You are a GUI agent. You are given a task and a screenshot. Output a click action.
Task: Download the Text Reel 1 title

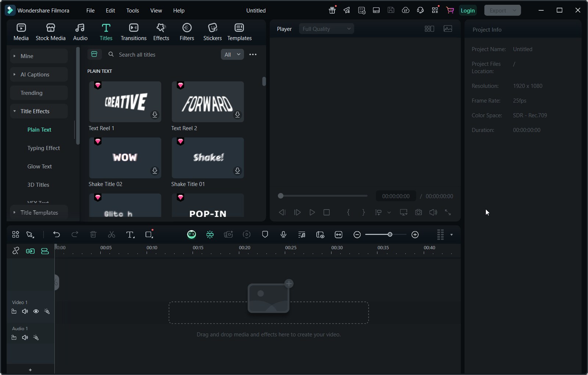pyautogui.click(x=155, y=115)
